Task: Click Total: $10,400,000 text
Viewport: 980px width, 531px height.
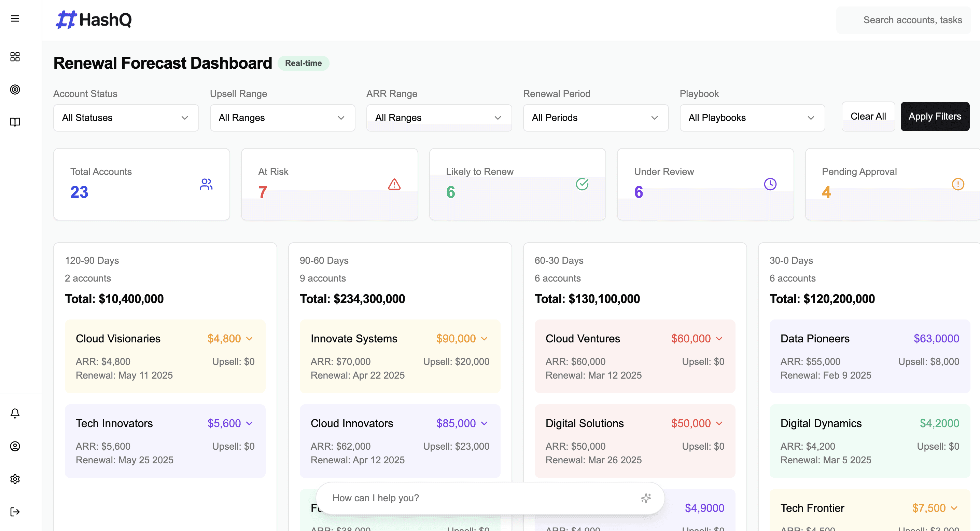Action: coord(114,299)
